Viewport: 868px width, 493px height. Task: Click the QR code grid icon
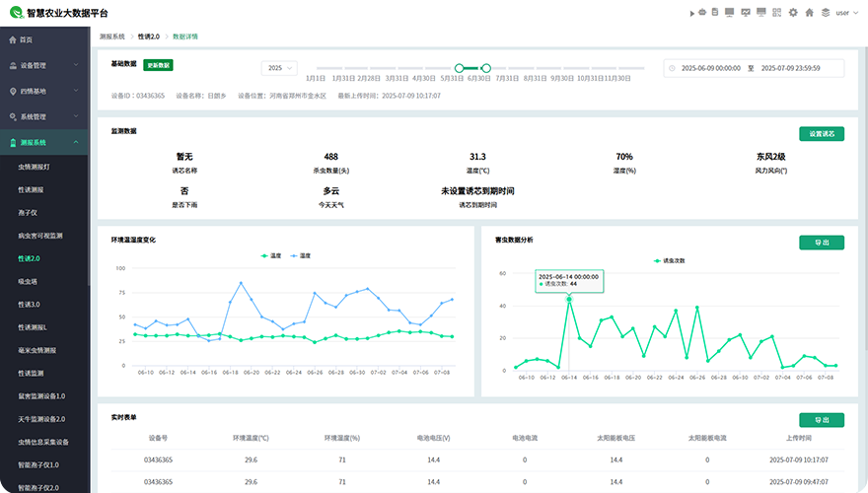click(777, 13)
